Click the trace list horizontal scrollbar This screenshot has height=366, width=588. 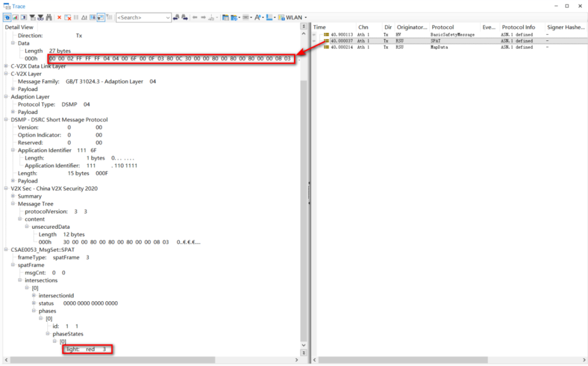click(x=449, y=359)
